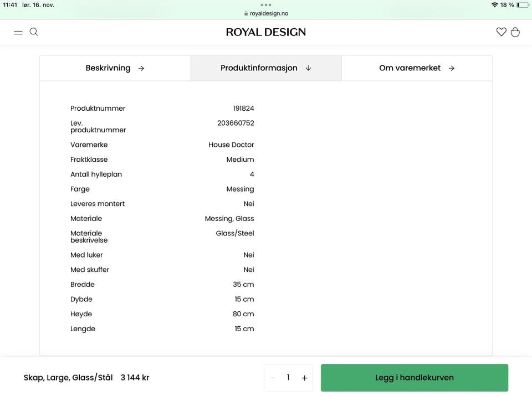Screen dimensions: 532x396
Task: Click the Leveres montert label
Action: tap(98, 204)
